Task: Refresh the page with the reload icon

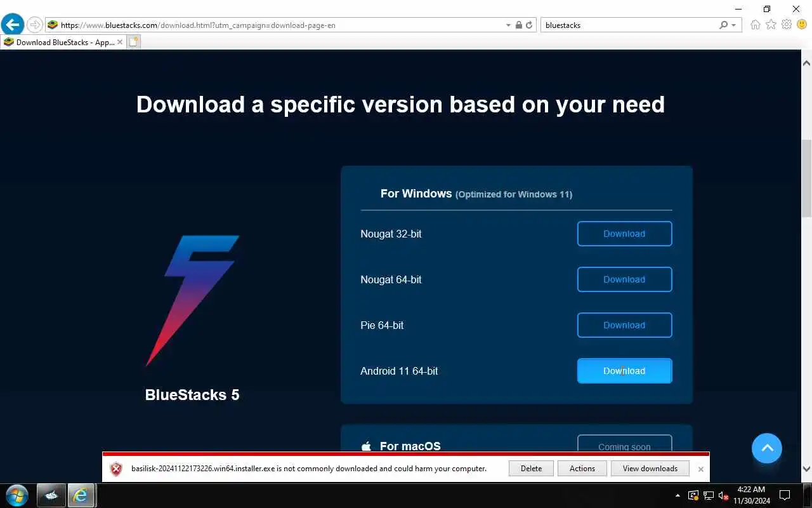Action: coord(528,25)
